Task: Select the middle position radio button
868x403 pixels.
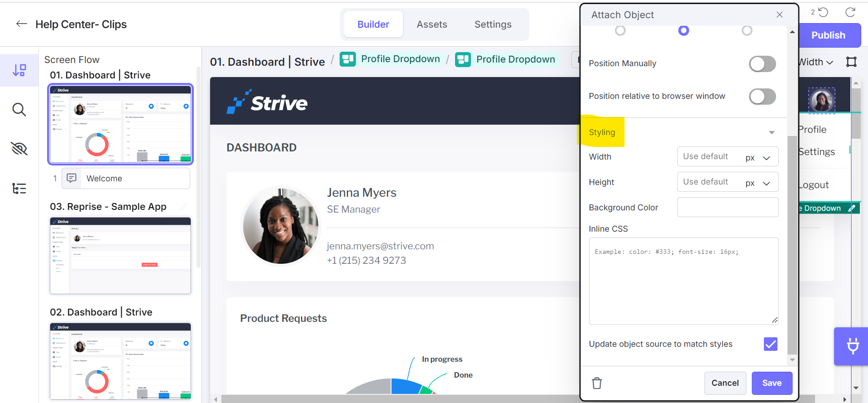Action: (x=683, y=30)
